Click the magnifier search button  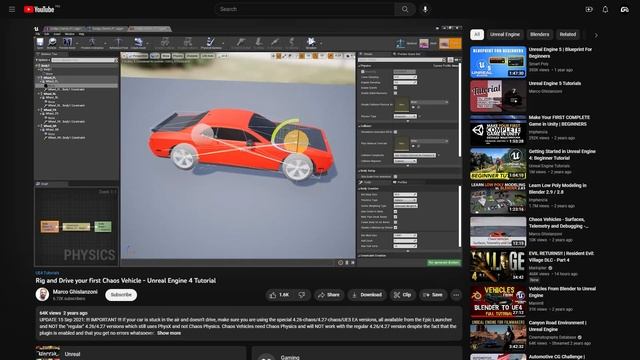point(404,9)
